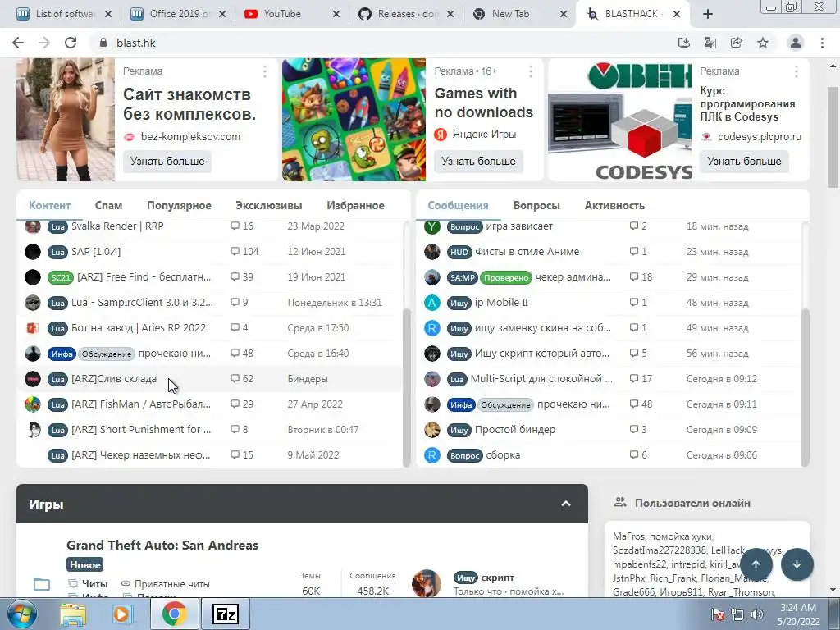Open the Избранное tab
The width and height of the screenshot is (840, 630).
pyautogui.click(x=356, y=205)
